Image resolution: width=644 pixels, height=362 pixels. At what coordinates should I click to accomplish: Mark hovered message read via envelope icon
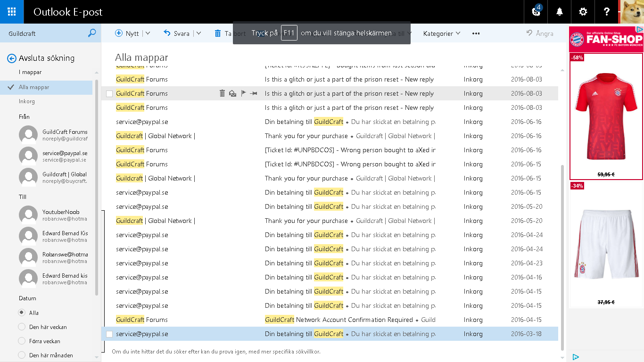(x=232, y=93)
